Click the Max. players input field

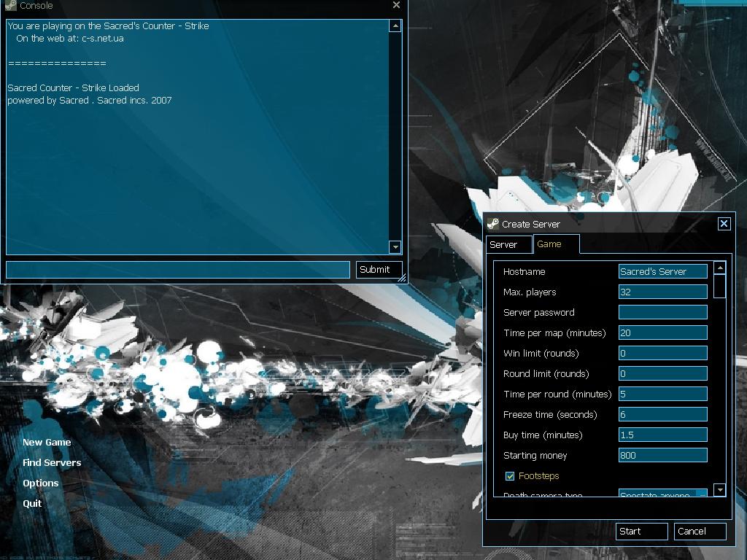[662, 292]
